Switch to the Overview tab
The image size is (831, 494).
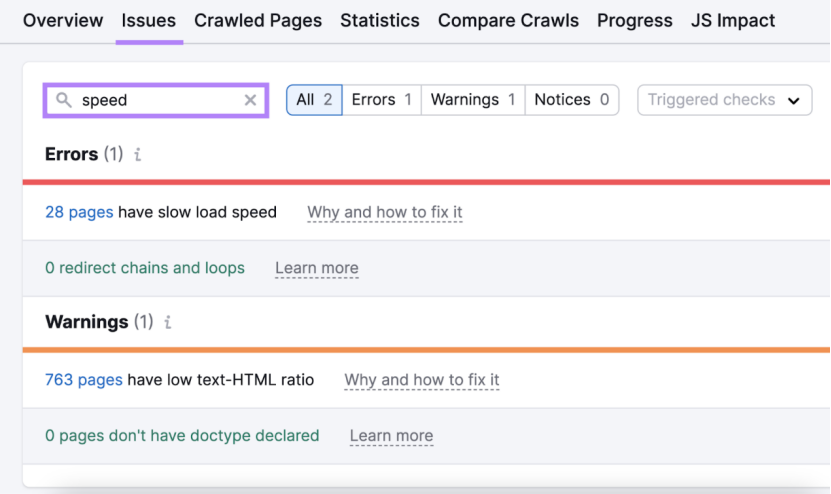coord(63,20)
